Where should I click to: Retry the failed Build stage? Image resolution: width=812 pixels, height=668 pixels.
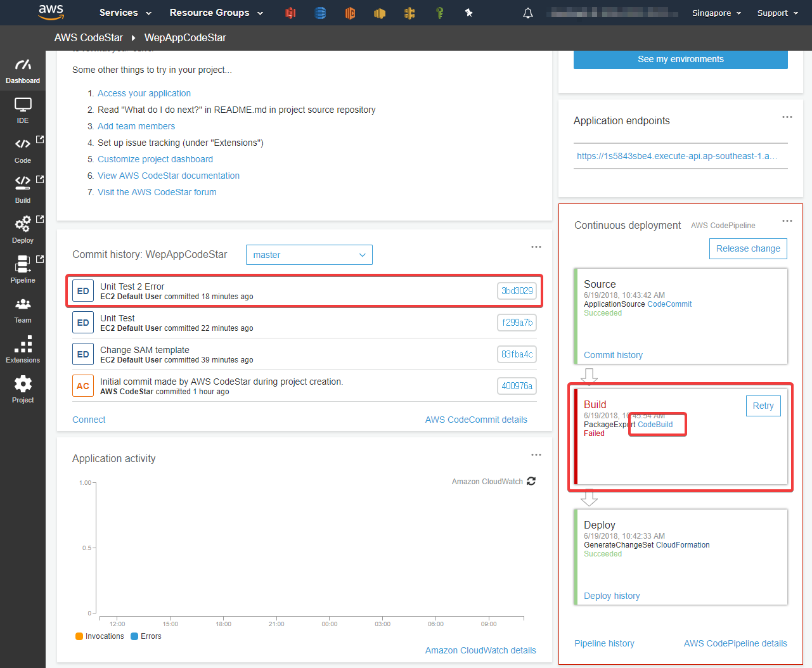tap(763, 406)
